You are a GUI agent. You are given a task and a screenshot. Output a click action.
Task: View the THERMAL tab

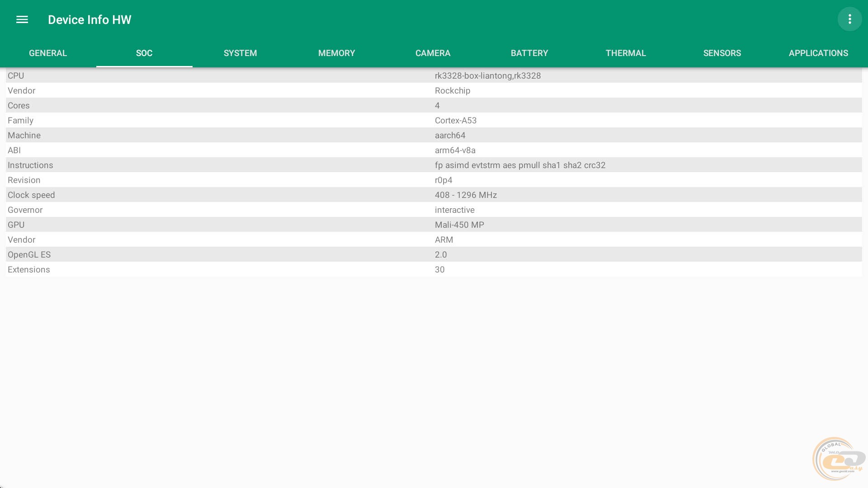click(625, 53)
